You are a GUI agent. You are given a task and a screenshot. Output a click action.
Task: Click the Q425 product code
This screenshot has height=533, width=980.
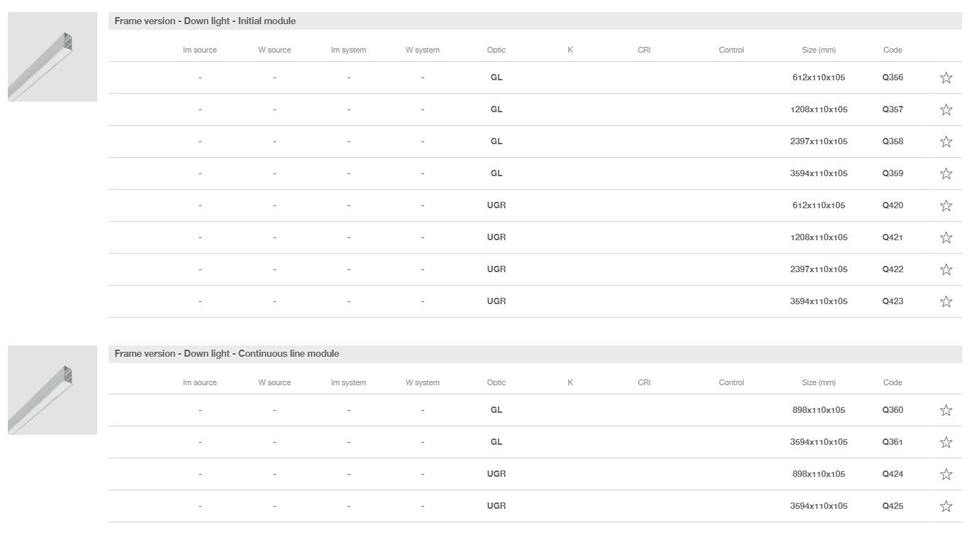(x=893, y=506)
